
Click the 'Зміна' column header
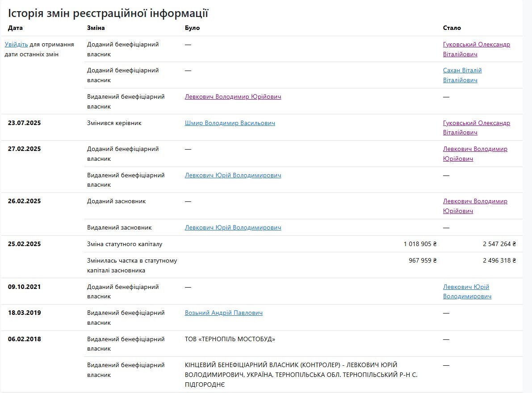[96, 28]
